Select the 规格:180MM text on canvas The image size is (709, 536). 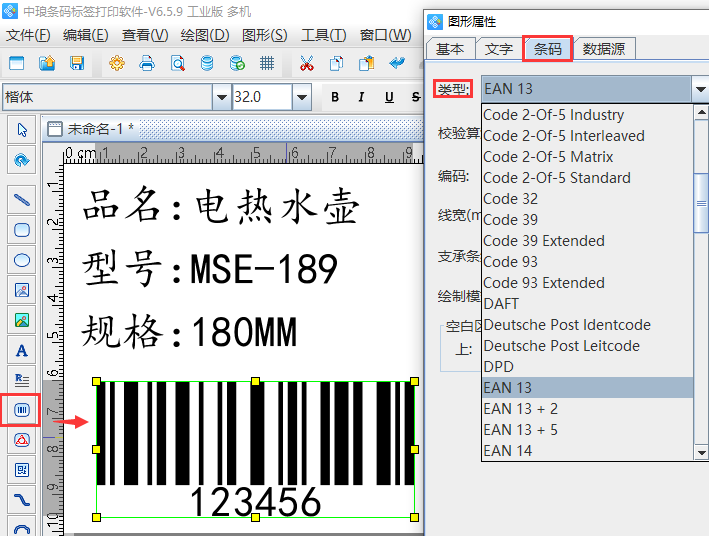189,332
